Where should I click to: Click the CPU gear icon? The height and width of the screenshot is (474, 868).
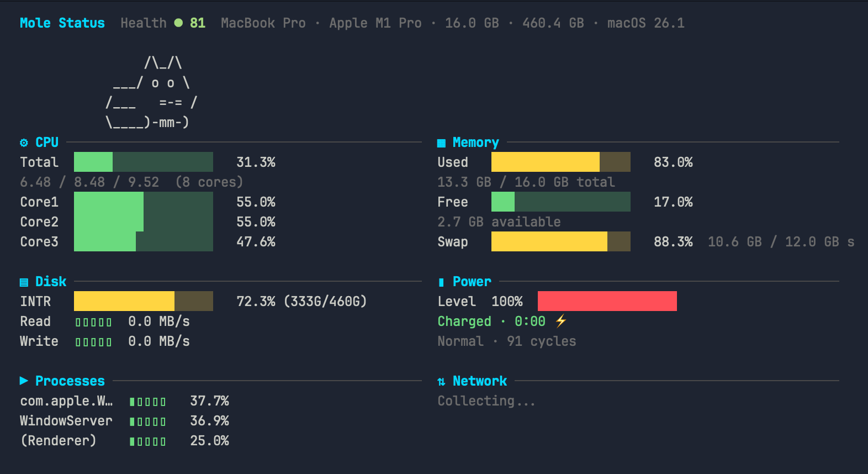pyautogui.click(x=24, y=143)
